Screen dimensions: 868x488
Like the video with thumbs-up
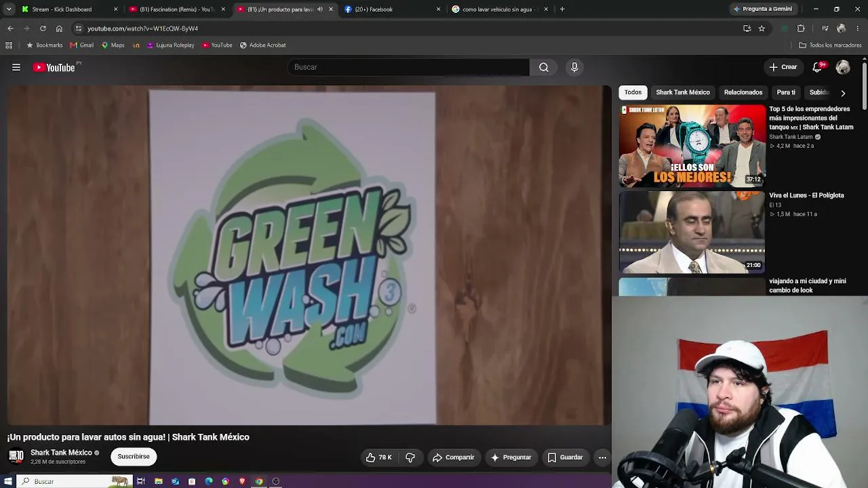coord(379,457)
